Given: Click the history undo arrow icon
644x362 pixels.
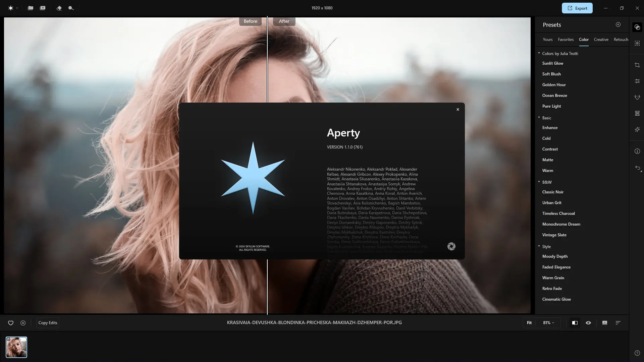Looking at the screenshot, I should pos(638,168).
